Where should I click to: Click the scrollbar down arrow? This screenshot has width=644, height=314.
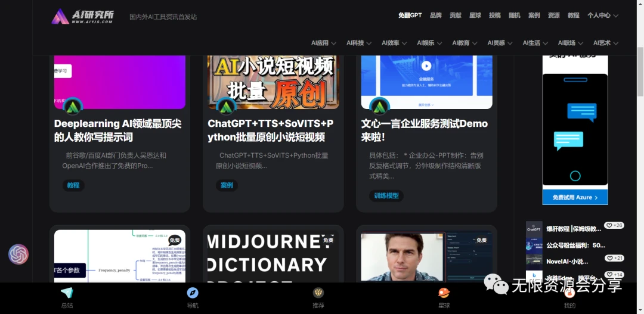coord(640,310)
